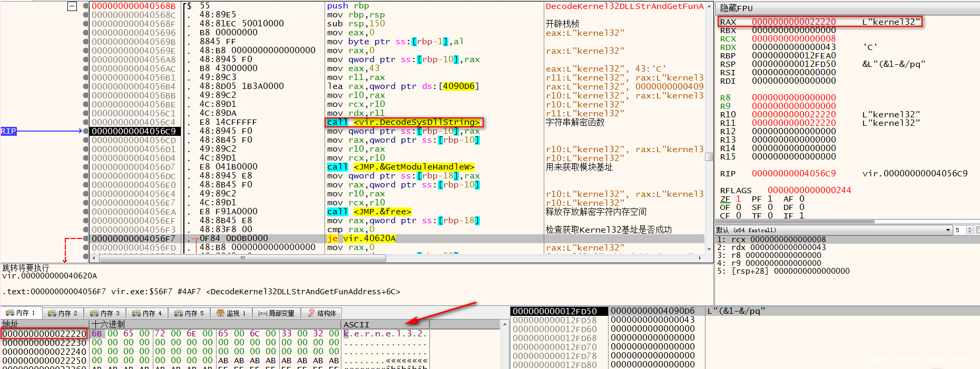
Task: Click the 内存 4 tab icon
Action: (136, 313)
